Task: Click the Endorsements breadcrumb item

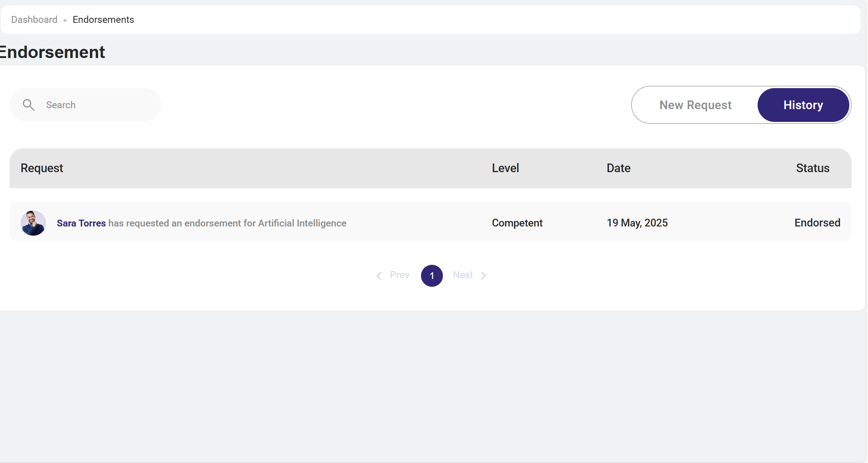Action: [x=103, y=20]
